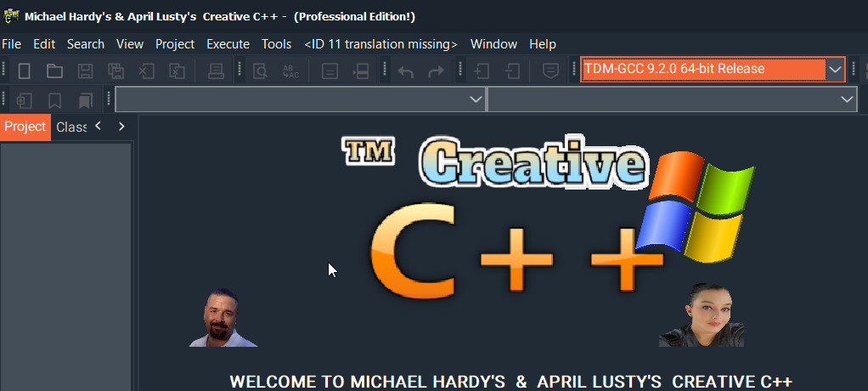Create a new source file
The width and height of the screenshot is (868, 391).
[x=24, y=71]
